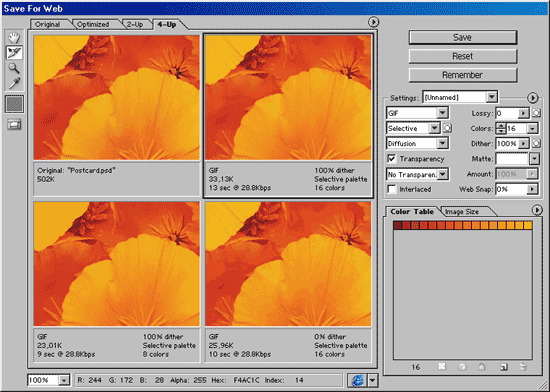Map selected colors to transparent icon
Screen dimensions: 550x392
click(442, 367)
